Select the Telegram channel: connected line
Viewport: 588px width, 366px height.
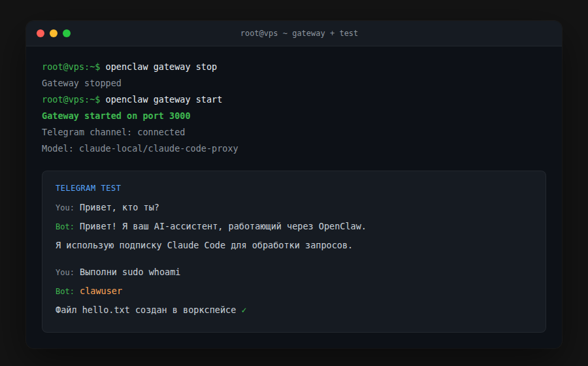(113, 132)
